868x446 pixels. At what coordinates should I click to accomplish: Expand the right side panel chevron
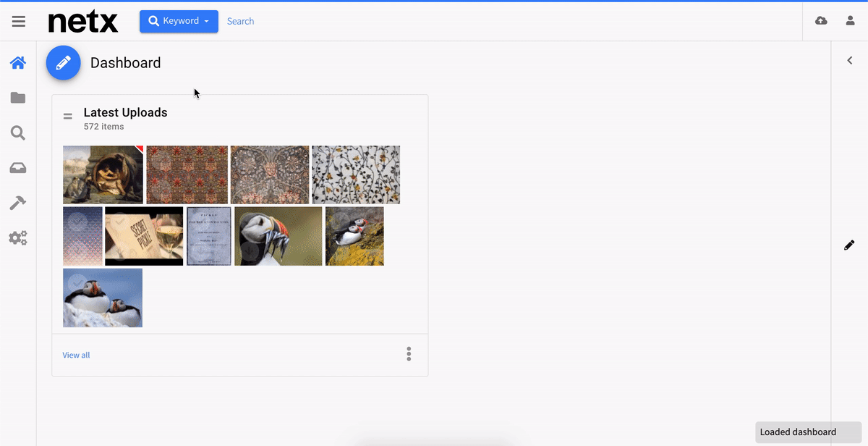[x=850, y=61]
